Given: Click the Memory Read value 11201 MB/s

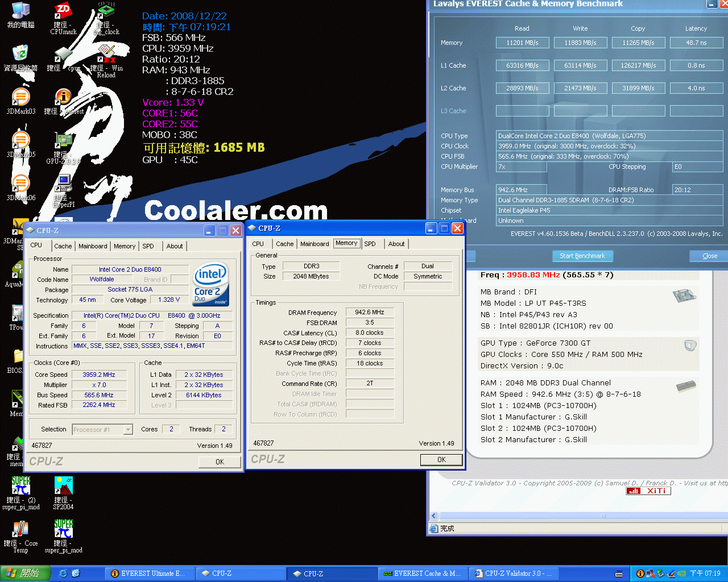Looking at the screenshot, I should point(522,43).
